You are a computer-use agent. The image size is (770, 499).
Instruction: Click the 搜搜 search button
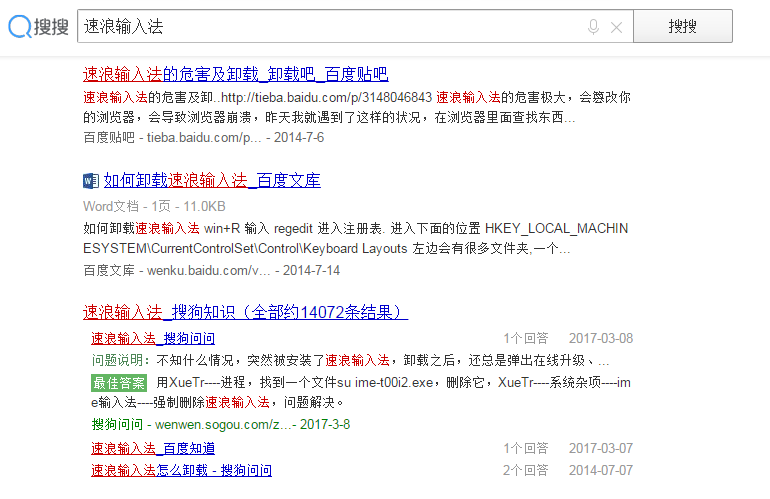tap(683, 26)
